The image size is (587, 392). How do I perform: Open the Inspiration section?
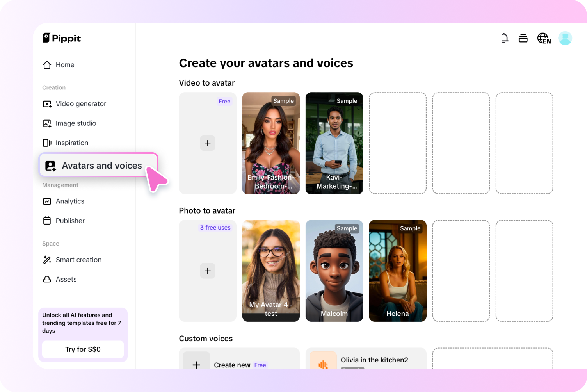tap(72, 143)
